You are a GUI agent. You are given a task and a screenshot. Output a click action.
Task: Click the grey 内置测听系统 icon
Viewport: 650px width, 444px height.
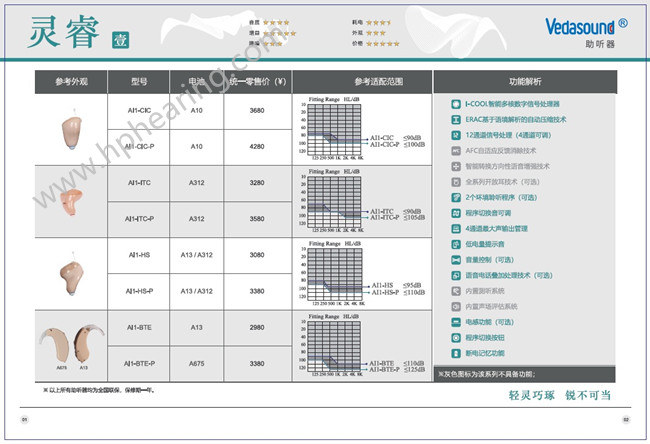[456, 291]
